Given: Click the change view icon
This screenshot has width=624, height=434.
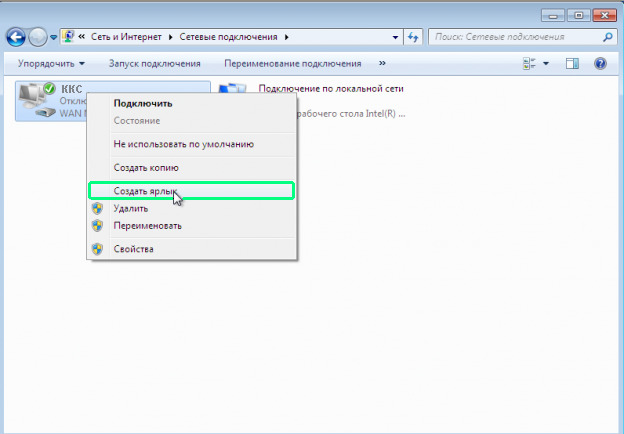Looking at the screenshot, I should [x=529, y=63].
